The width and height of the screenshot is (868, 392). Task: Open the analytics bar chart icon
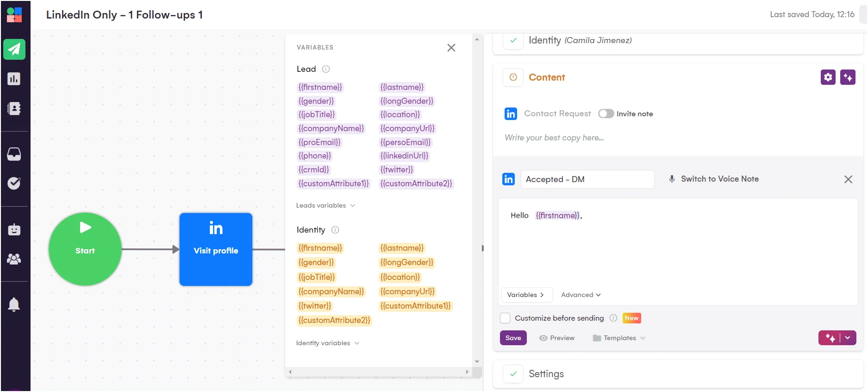click(x=14, y=79)
